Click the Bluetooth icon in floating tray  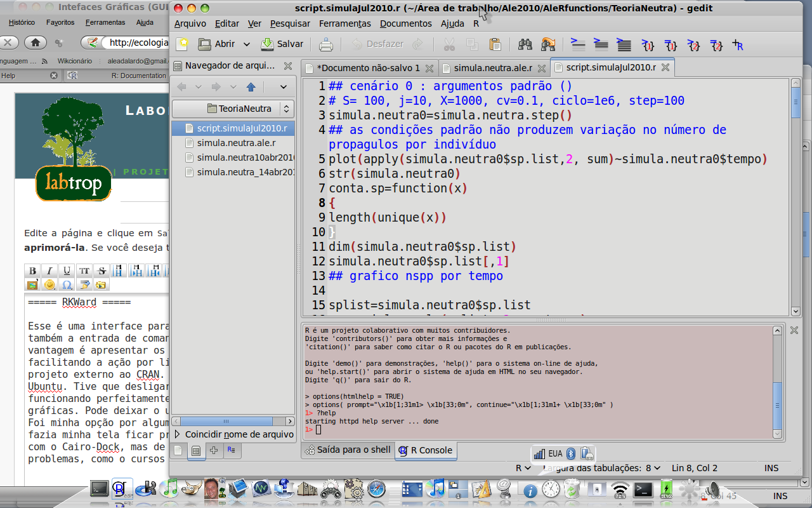click(570, 453)
